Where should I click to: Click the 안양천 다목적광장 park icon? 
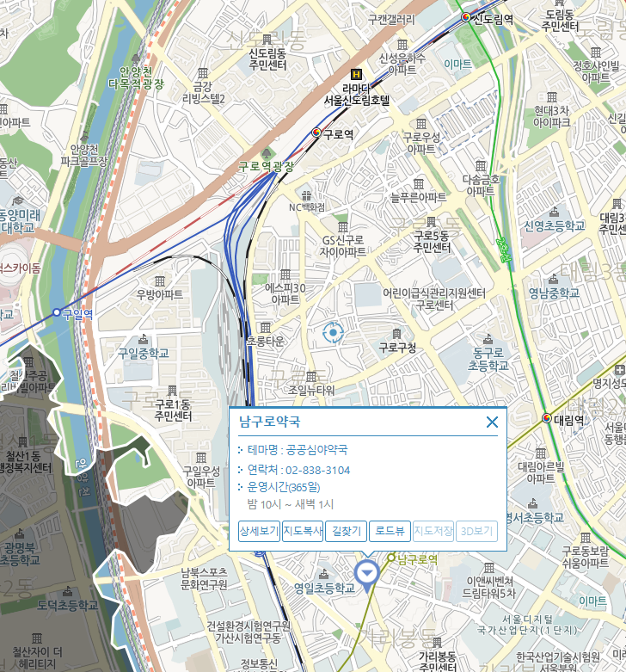tap(136, 58)
